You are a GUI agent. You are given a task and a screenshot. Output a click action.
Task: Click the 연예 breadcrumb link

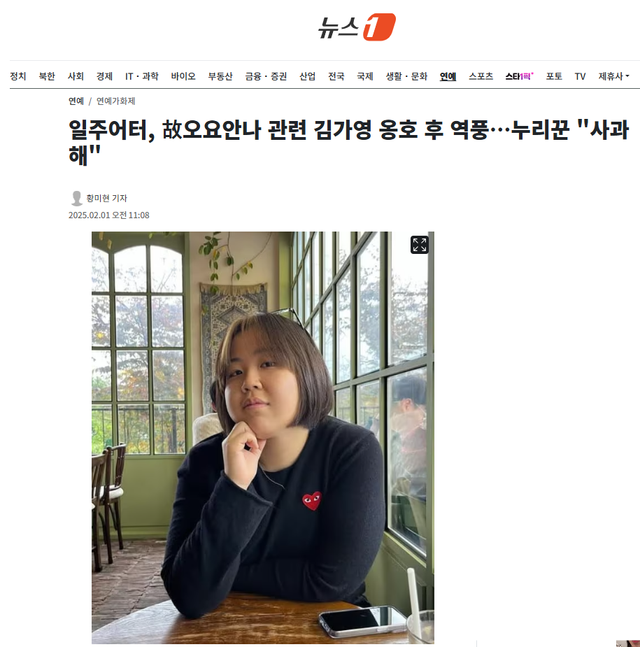point(76,101)
